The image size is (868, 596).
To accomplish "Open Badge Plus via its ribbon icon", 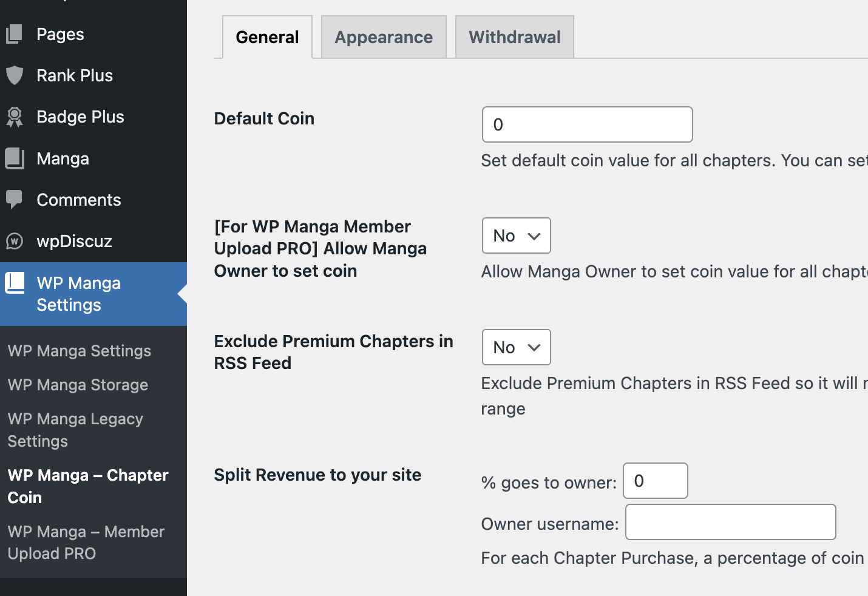I will [x=15, y=117].
